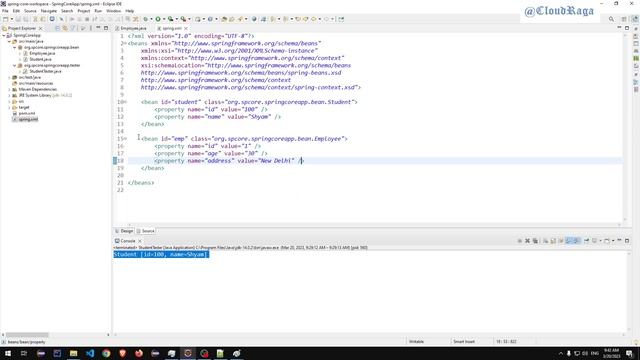The width and height of the screenshot is (640, 360).
Task: Open Project Explorer View Menu (three dots)
Action: (91, 28)
